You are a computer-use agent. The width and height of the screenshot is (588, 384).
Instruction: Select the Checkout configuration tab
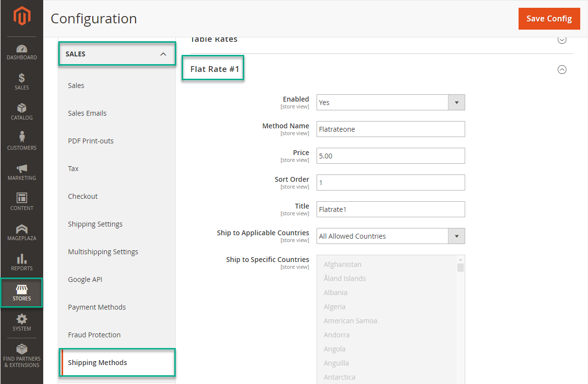point(83,196)
